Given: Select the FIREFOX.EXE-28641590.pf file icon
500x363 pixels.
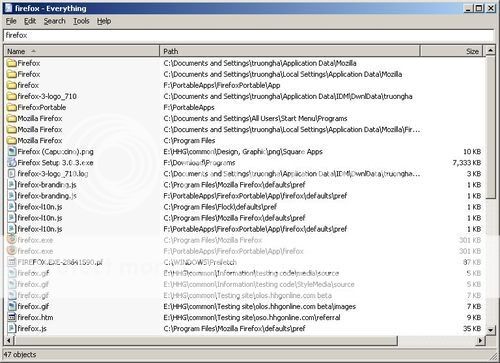Looking at the screenshot, I should pos(12,262).
